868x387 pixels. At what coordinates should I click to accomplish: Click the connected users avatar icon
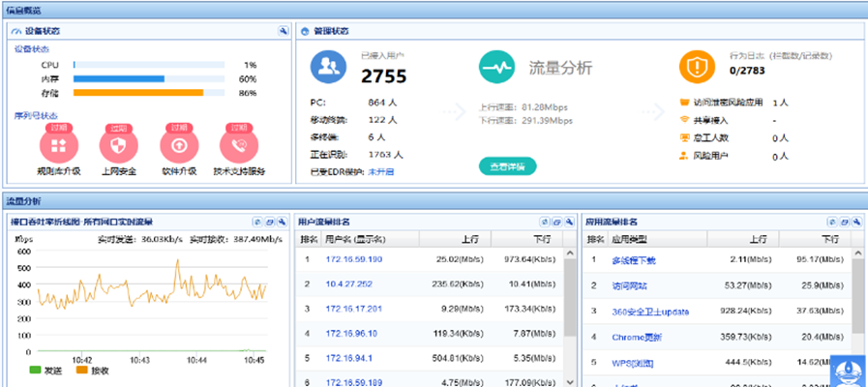pos(327,67)
